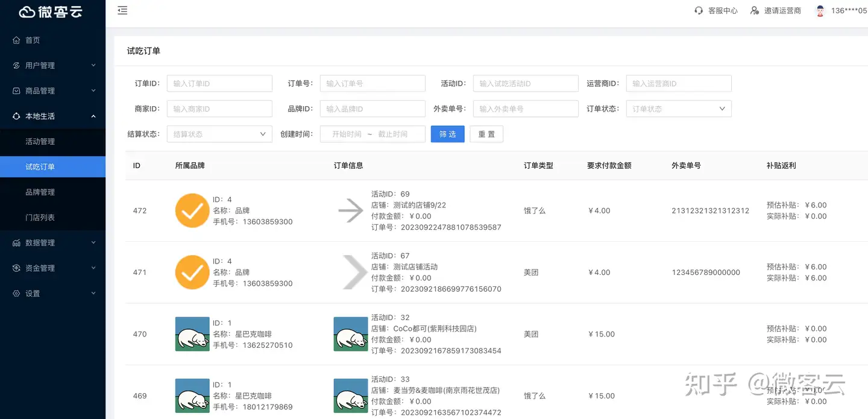Click account name 136****05
The height and width of the screenshot is (419, 868).
pyautogui.click(x=849, y=11)
